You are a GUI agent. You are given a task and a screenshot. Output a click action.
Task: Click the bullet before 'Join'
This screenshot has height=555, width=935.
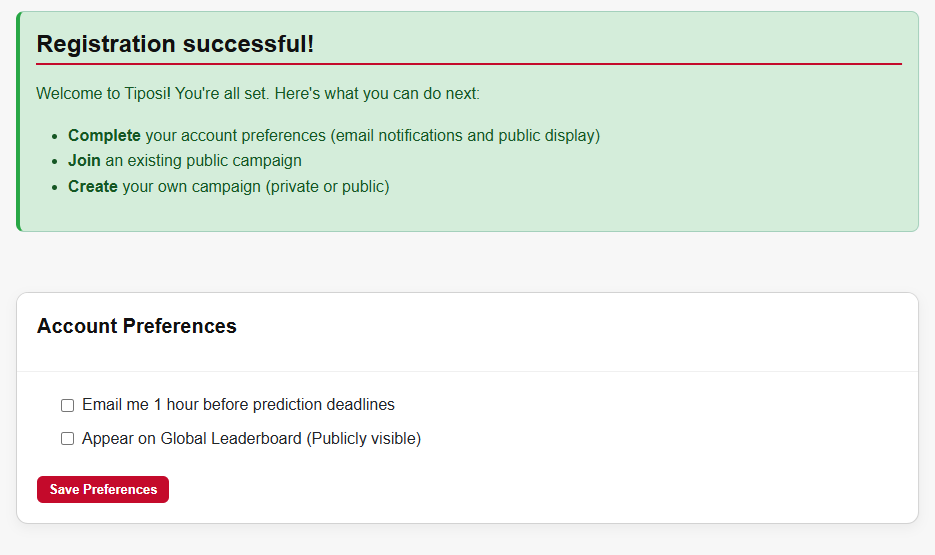point(54,161)
